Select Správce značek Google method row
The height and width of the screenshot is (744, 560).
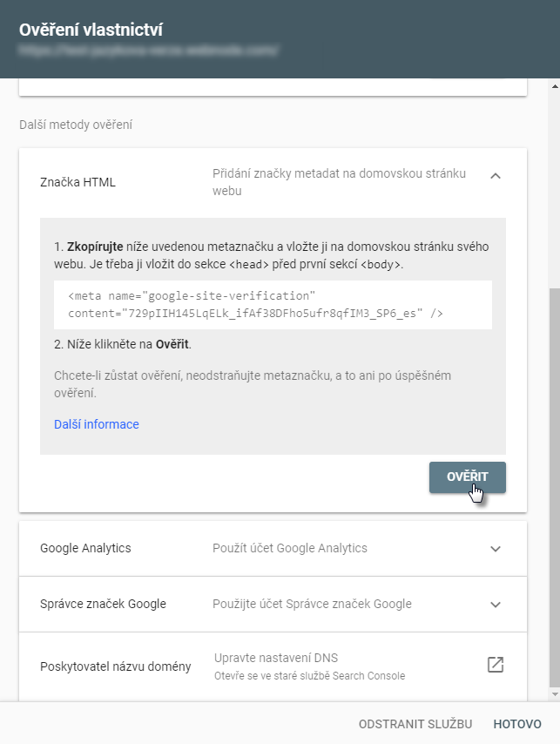pyautogui.click(x=103, y=604)
